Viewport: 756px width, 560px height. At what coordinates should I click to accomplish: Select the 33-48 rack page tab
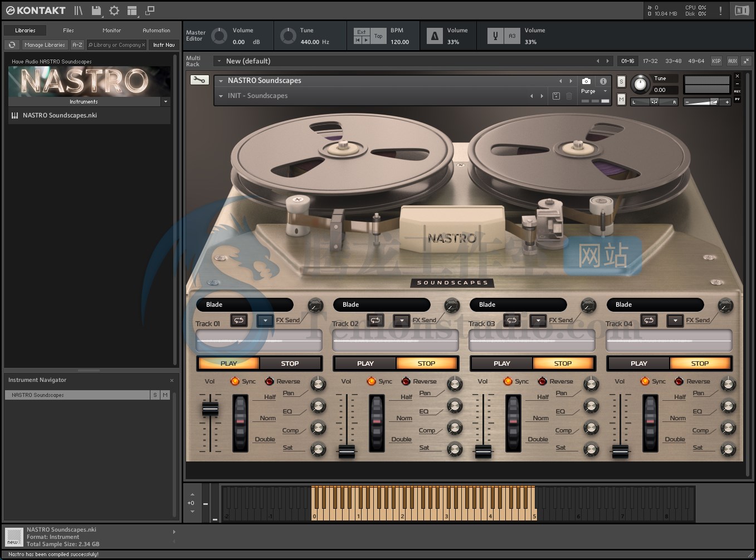[673, 61]
